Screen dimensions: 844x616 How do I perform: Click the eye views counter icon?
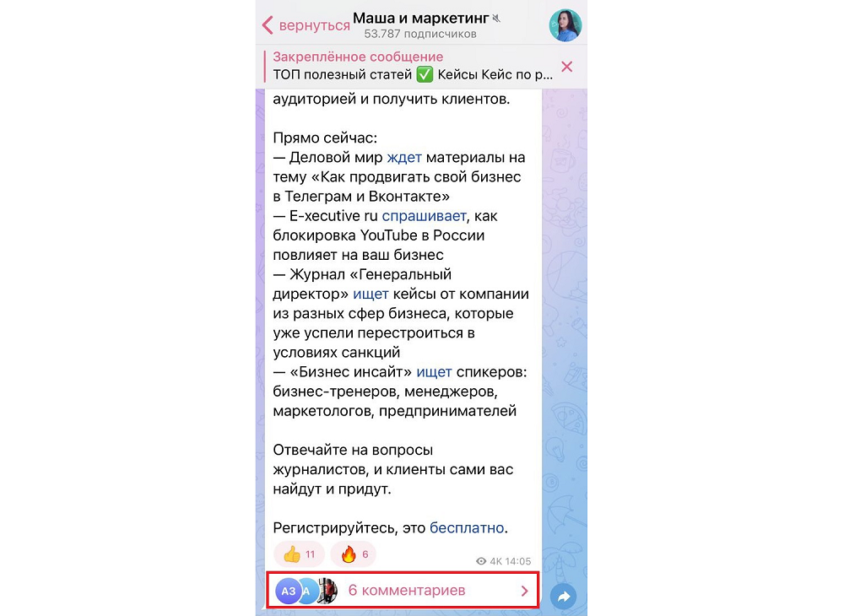[x=481, y=561]
